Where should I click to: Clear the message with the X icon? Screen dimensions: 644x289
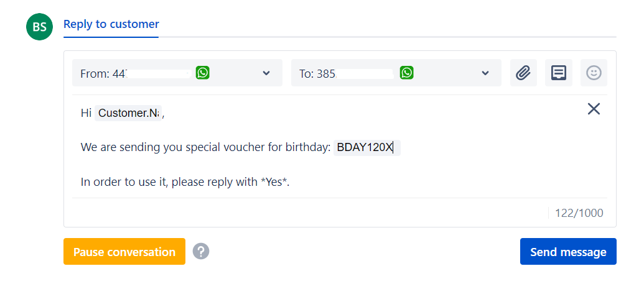[x=594, y=109]
